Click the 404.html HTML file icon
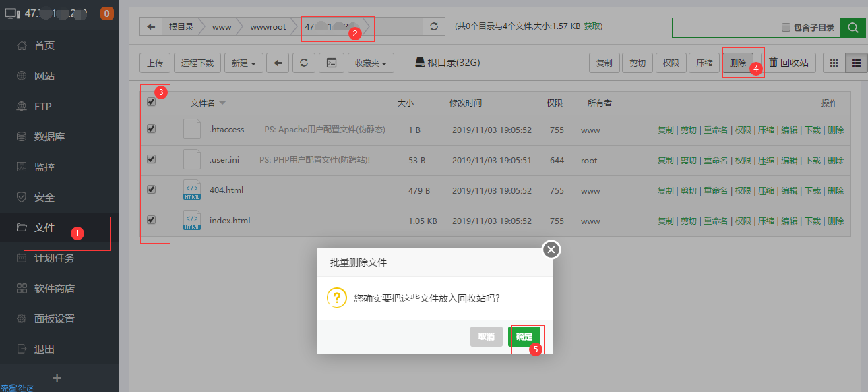This screenshot has width=868, height=392. (192, 190)
